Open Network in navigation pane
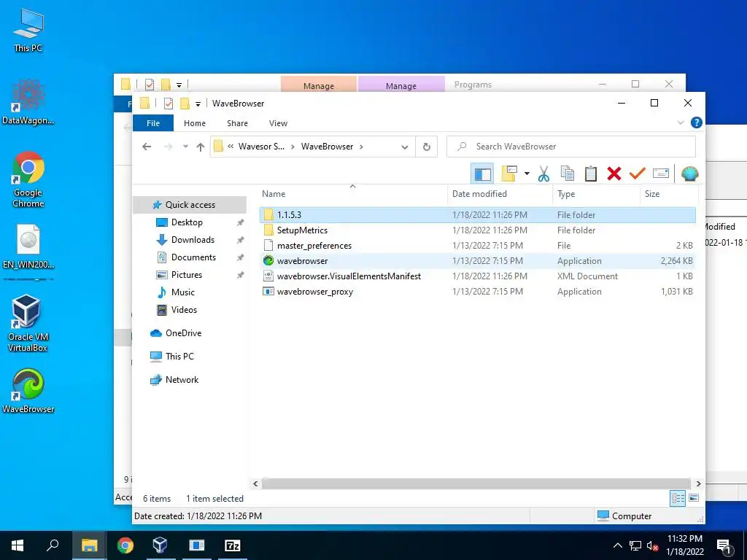747x560 pixels. 182,380
